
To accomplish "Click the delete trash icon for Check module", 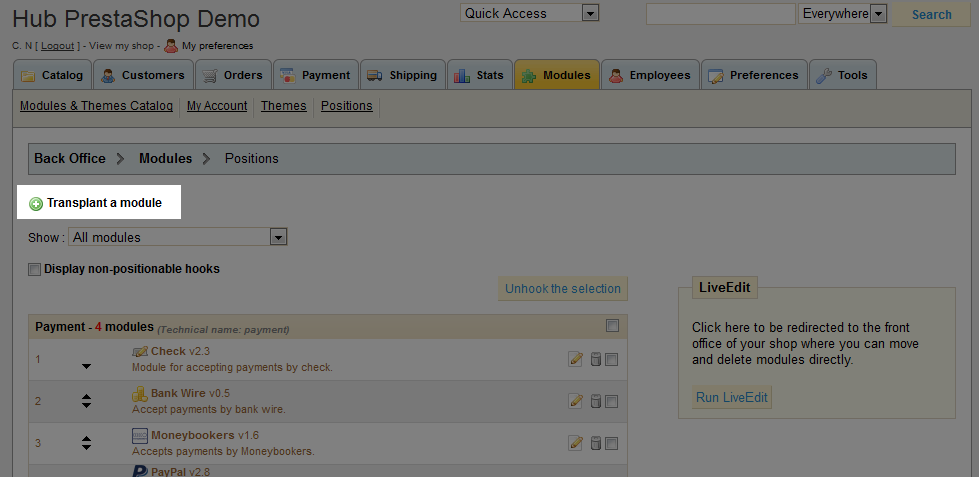I will pyautogui.click(x=595, y=359).
